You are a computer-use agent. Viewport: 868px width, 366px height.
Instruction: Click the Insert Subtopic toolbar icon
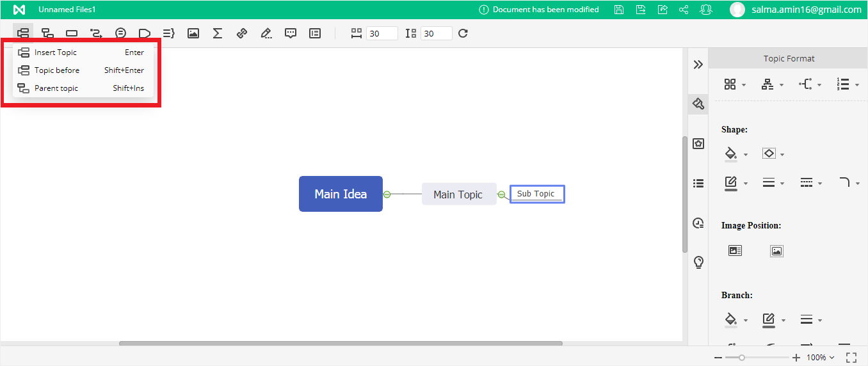point(47,33)
